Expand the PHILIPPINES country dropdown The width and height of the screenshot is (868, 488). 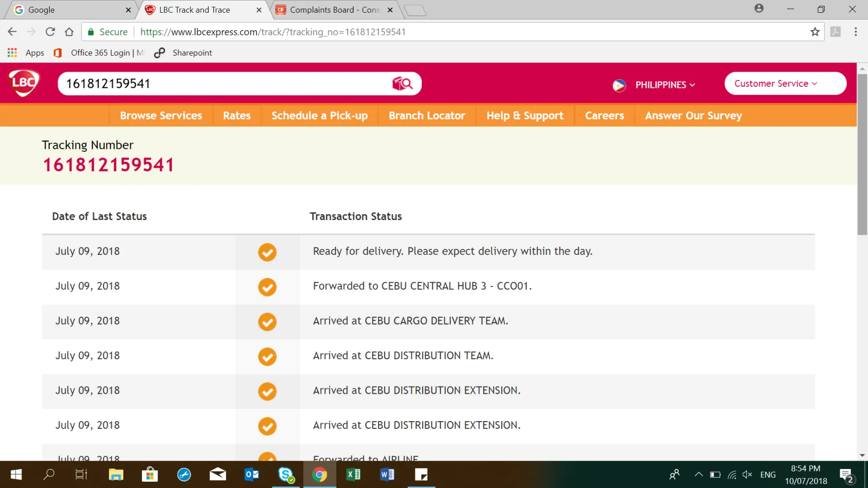[665, 85]
